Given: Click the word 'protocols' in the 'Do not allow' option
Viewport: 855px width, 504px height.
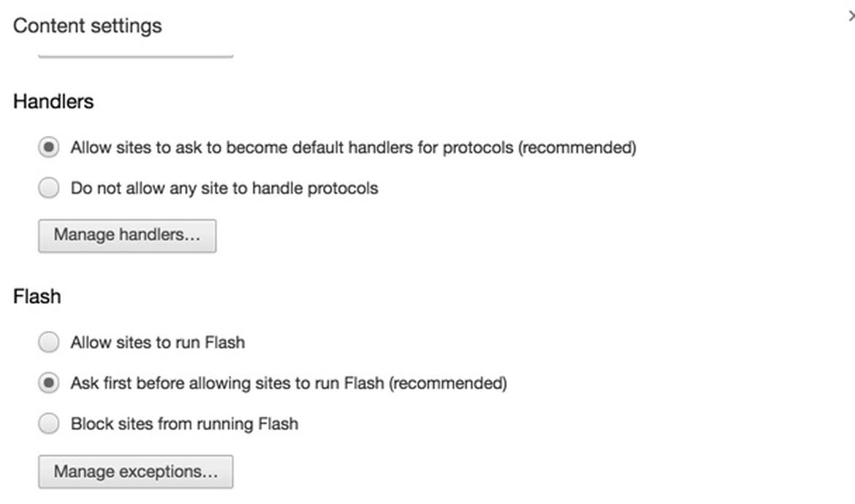Looking at the screenshot, I should click(342, 188).
